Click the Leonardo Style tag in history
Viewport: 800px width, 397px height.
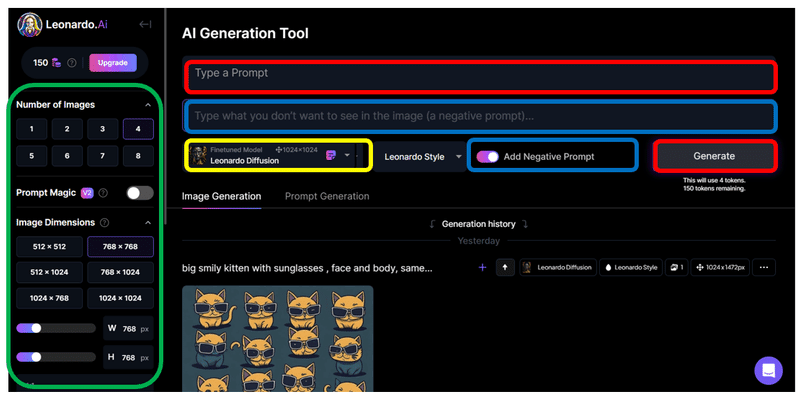tap(631, 267)
